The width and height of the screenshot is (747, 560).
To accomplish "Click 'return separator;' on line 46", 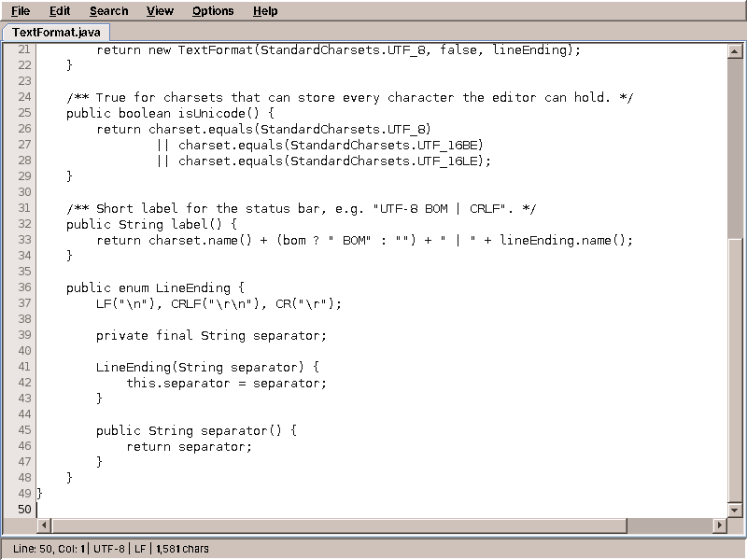I will pos(189,447).
